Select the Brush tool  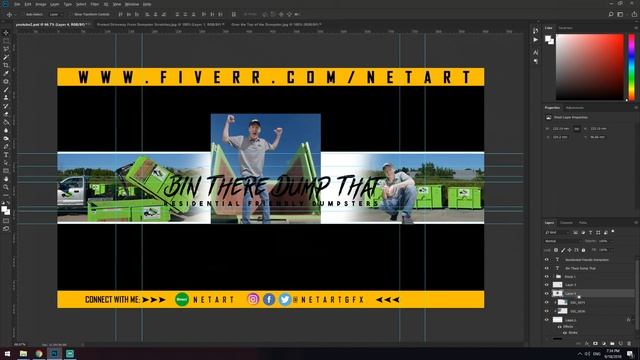coord(6,90)
